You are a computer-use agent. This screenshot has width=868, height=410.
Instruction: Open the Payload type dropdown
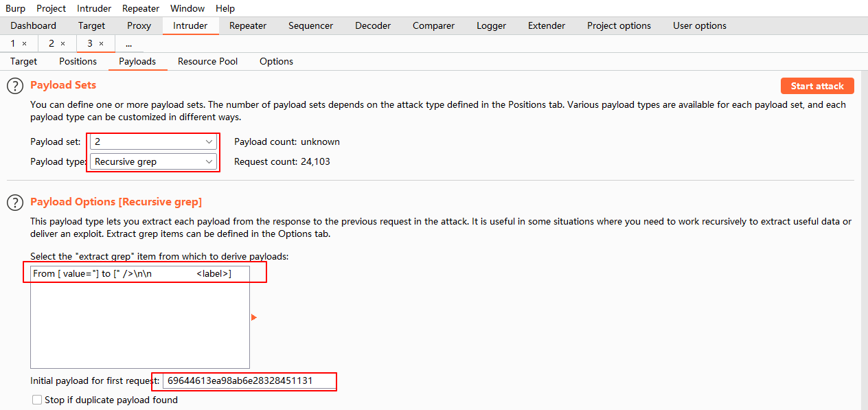pos(154,162)
